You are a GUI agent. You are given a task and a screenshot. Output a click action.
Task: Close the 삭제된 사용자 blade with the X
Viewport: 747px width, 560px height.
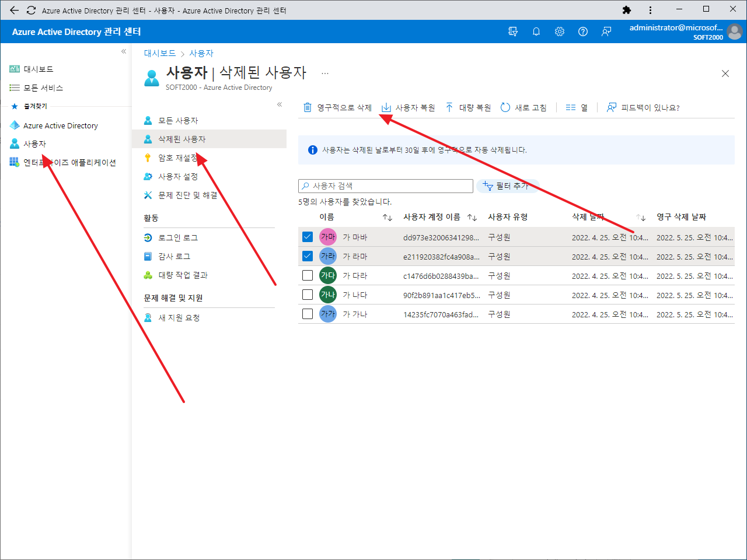pyautogui.click(x=725, y=73)
